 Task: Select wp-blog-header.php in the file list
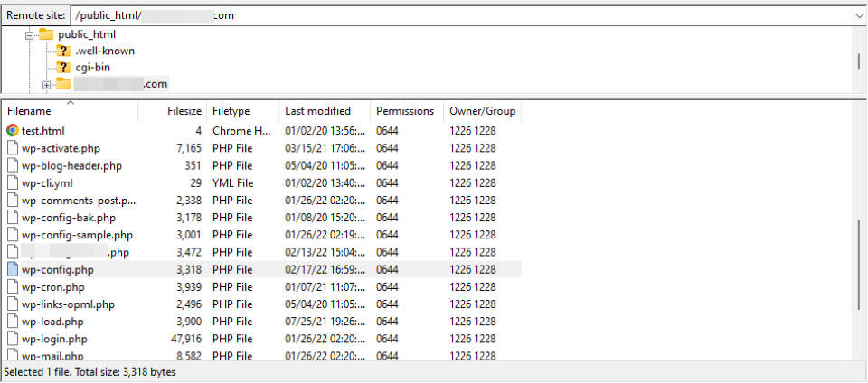pos(72,166)
